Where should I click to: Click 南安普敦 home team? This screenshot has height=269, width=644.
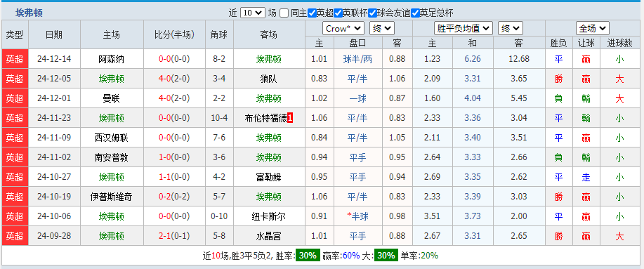click(111, 158)
